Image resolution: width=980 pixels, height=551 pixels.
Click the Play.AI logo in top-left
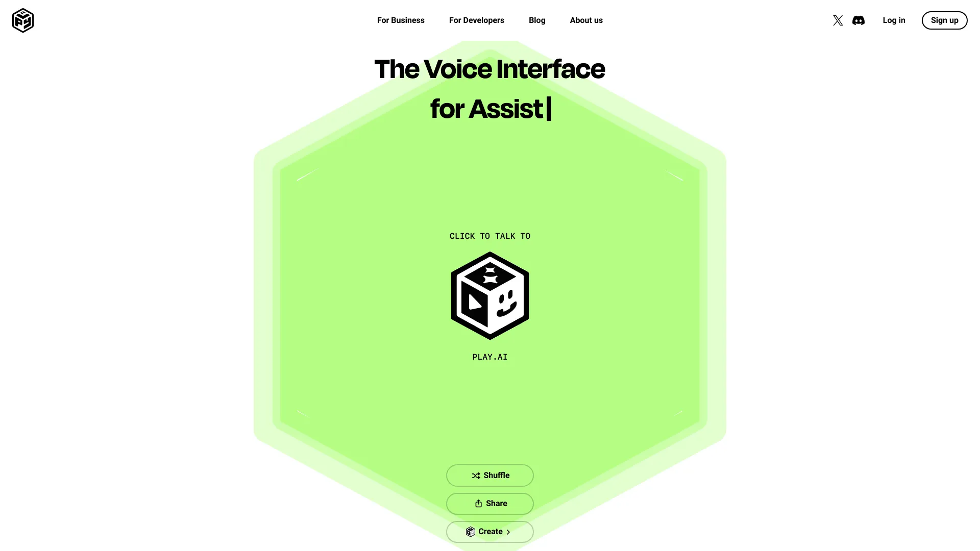[22, 20]
